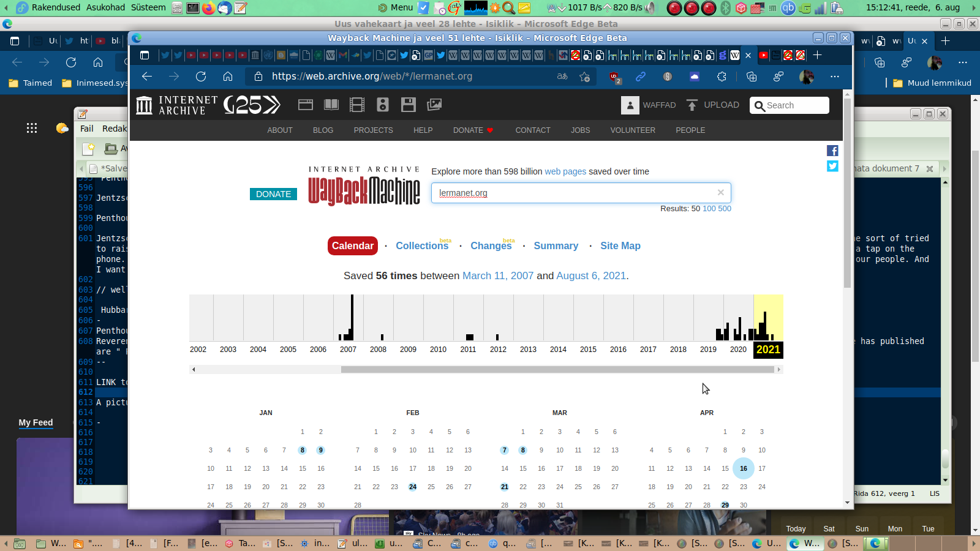980x551 pixels.
Task: Open a new tab in the Wayback Machine window
Action: click(817, 55)
